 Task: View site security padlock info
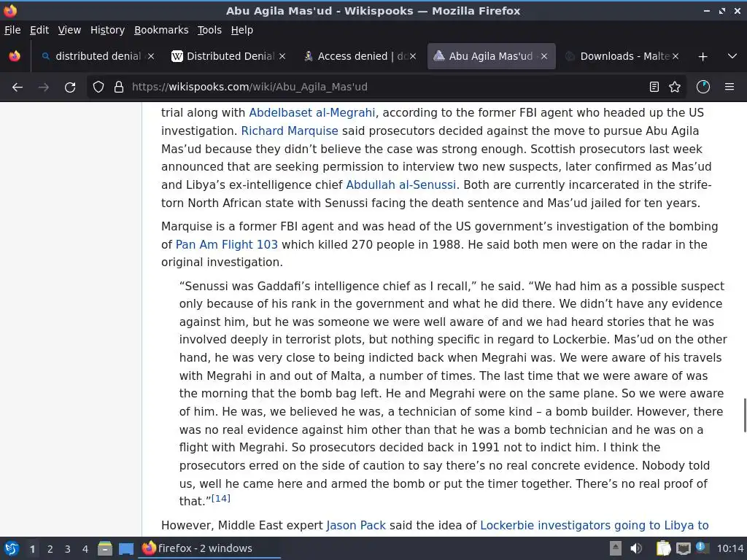(x=119, y=87)
